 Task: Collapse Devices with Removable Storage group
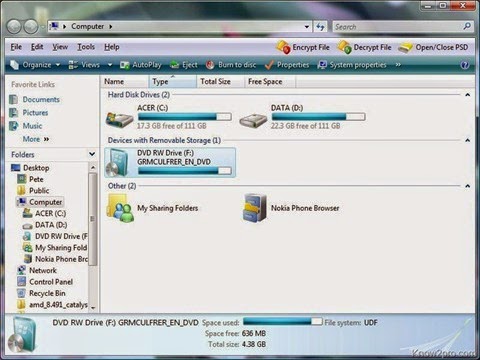[x=467, y=140]
